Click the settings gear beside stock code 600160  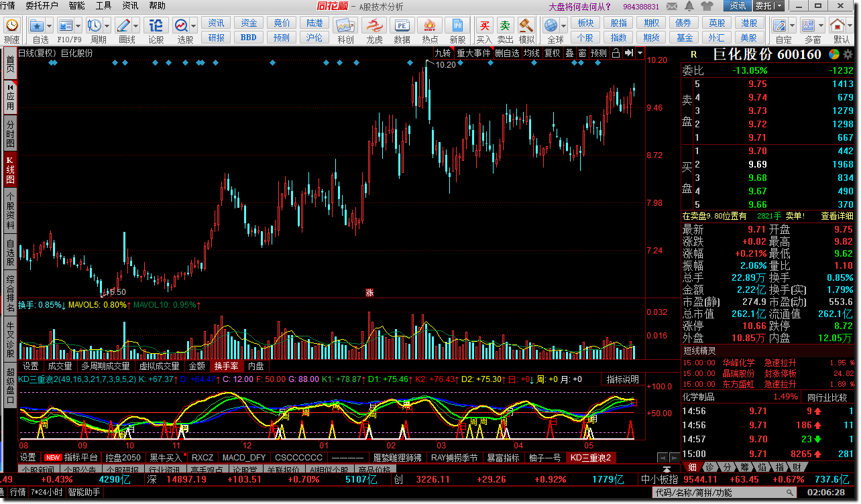tap(848, 54)
